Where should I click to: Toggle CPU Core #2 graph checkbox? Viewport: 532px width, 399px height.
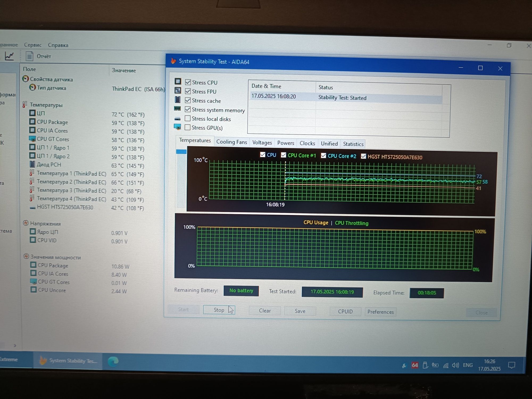click(x=323, y=156)
